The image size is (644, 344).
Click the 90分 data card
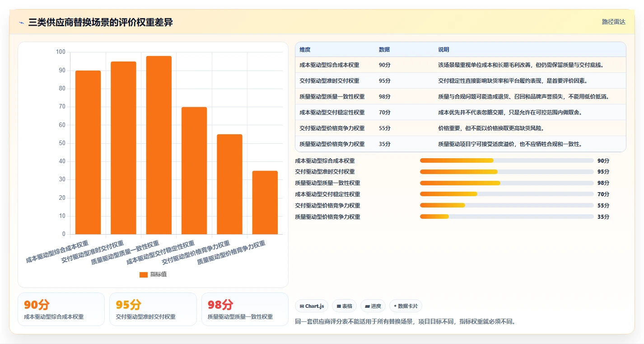61,309
